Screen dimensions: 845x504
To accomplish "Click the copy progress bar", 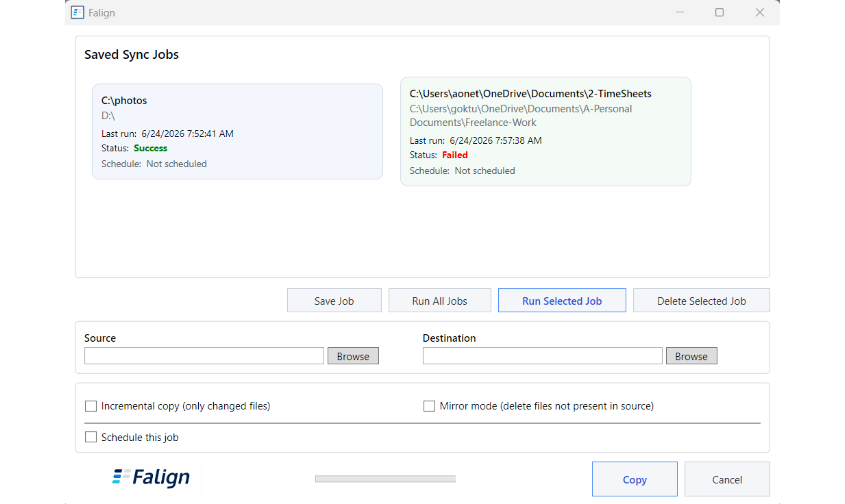I will click(386, 479).
